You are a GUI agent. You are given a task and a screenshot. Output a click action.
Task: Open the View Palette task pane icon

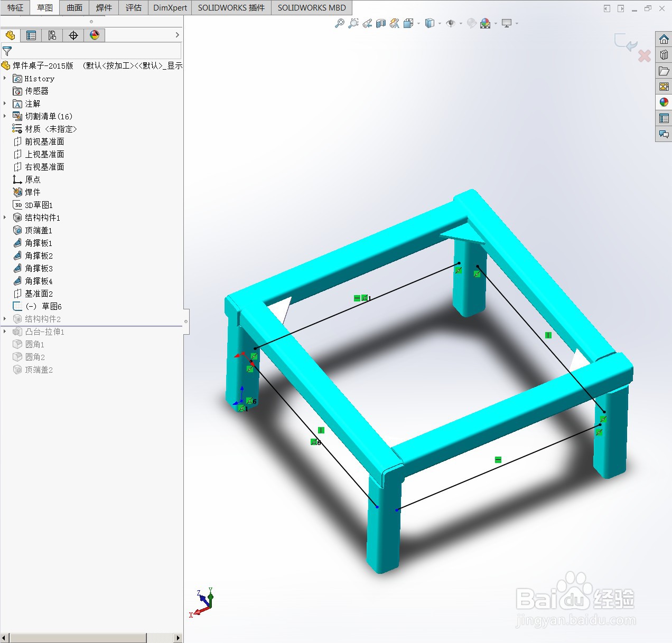click(x=664, y=87)
